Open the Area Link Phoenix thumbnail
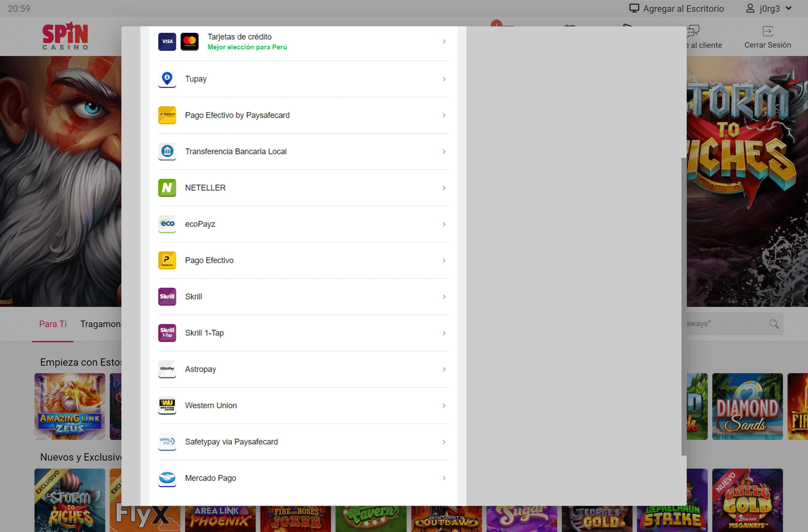 [x=220, y=519]
